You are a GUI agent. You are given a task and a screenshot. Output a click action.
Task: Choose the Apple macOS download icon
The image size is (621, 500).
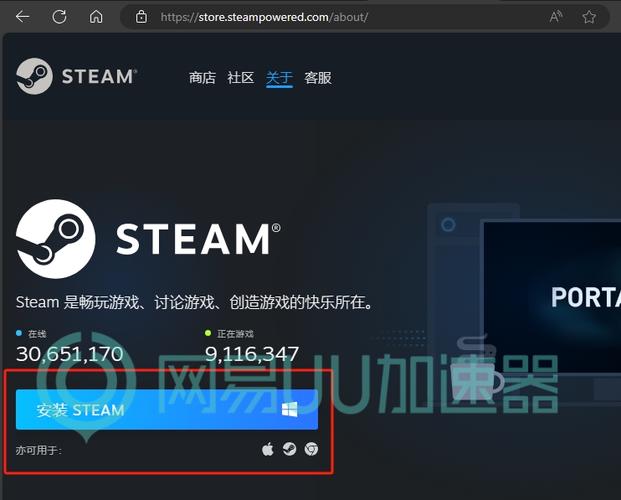(268, 449)
